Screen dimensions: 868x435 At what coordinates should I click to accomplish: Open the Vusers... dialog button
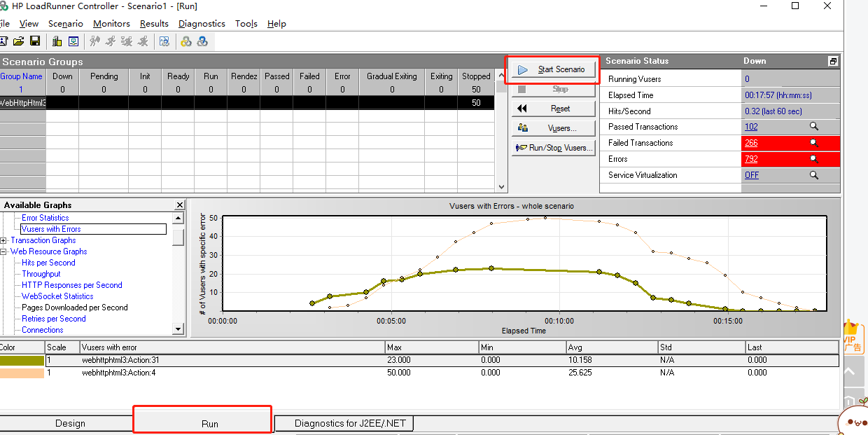[x=554, y=128]
